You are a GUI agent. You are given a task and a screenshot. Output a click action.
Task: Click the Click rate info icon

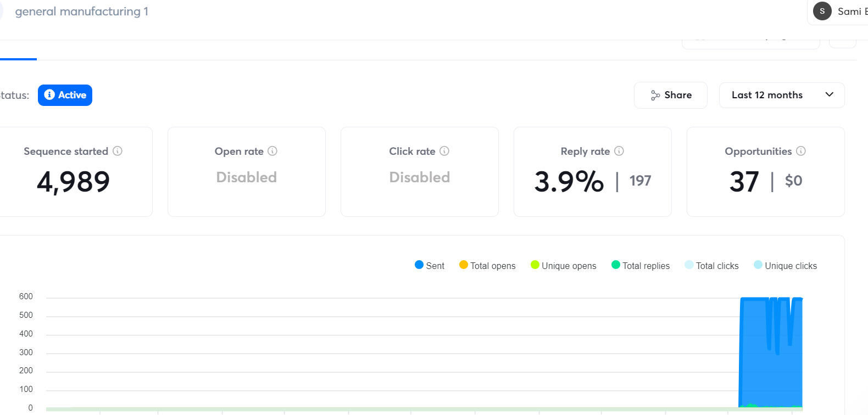444,151
